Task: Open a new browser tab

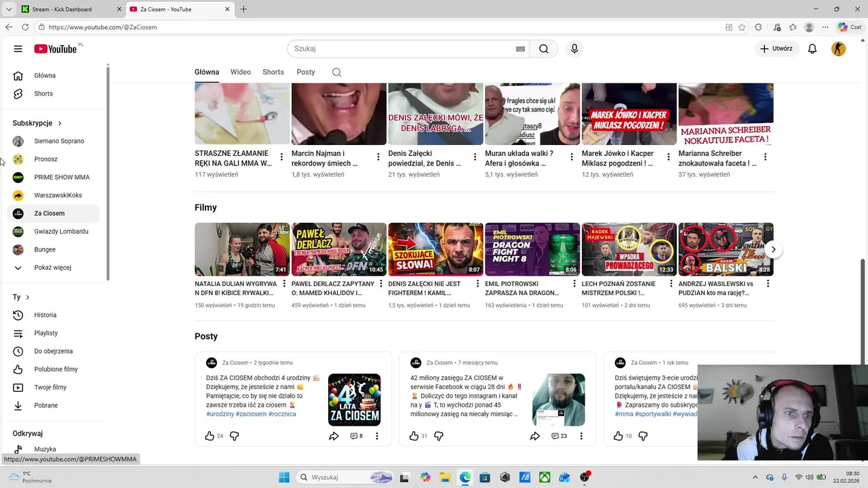Action: click(x=243, y=9)
